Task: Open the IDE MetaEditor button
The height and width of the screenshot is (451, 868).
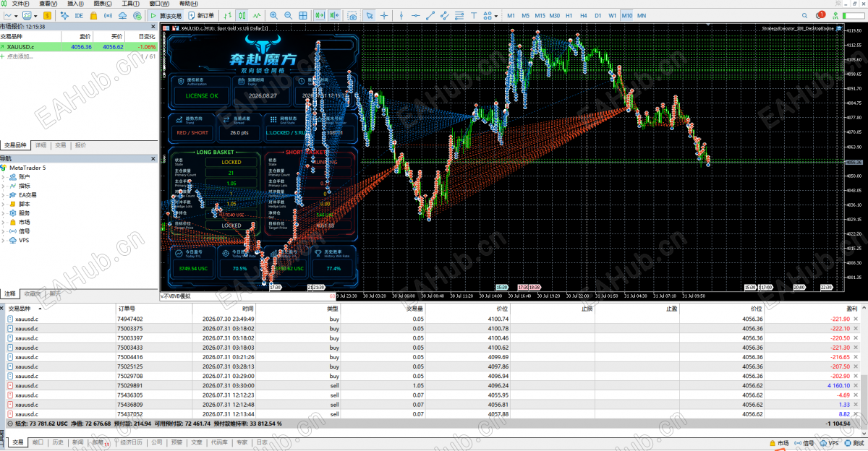Action: pos(79,15)
